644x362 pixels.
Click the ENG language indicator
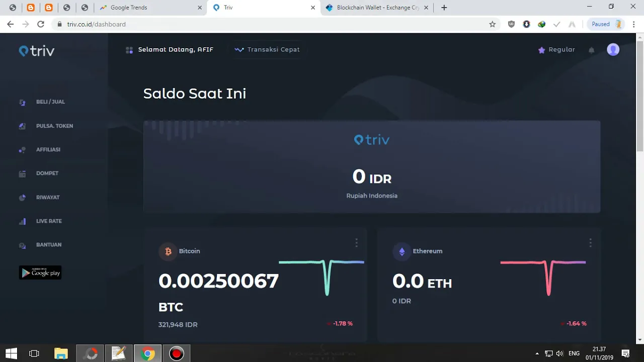click(x=574, y=353)
